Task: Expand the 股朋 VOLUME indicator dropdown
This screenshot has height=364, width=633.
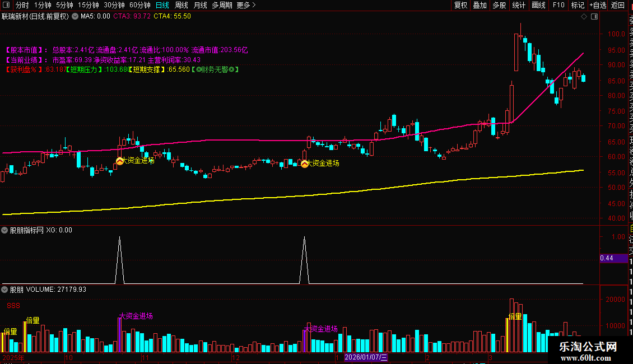Action: pos(4,290)
